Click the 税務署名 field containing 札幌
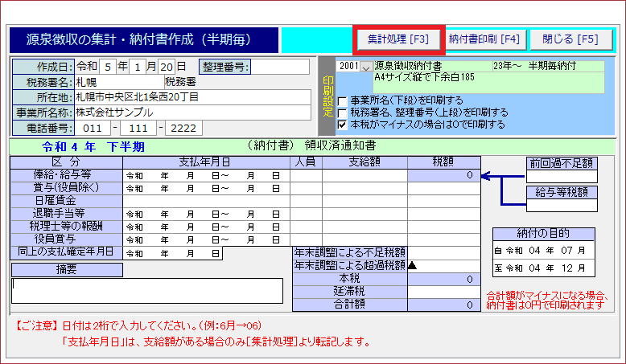Screen dimensions: 626x364 pyautogui.click(x=118, y=81)
